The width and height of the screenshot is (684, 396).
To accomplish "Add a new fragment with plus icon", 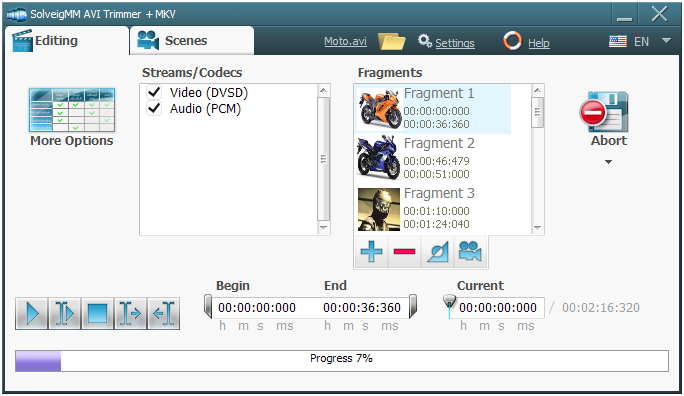I will coord(371,252).
